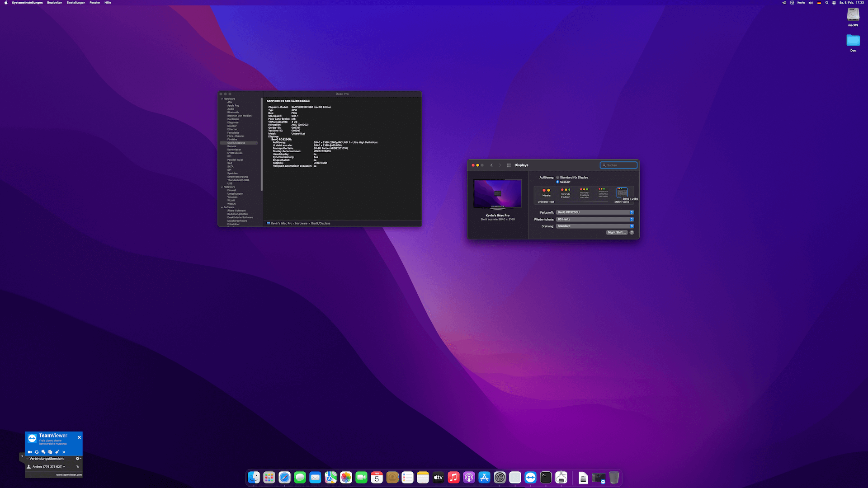Open Trash in the Dock
The width and height of the screenshot is (868, 488).
[x=614, y=477]
